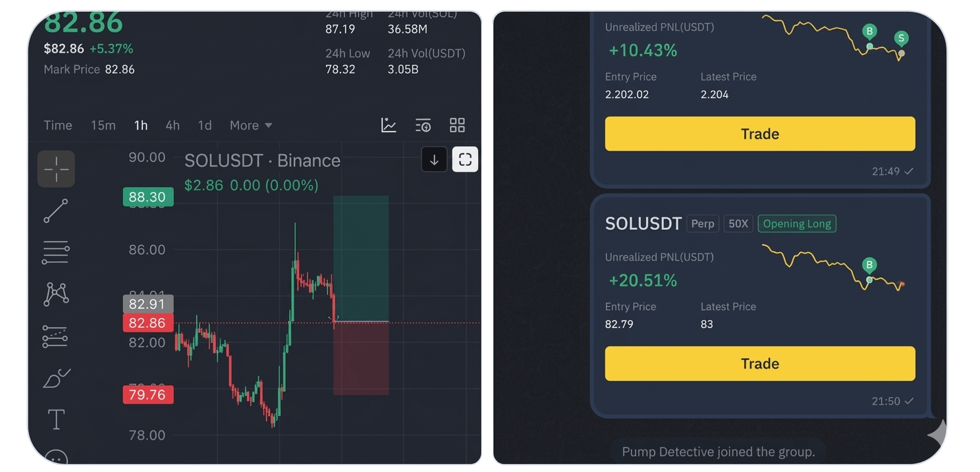Screen dimensions: 980x472
Task: Select the brush drawing tool
Action: 56,379
